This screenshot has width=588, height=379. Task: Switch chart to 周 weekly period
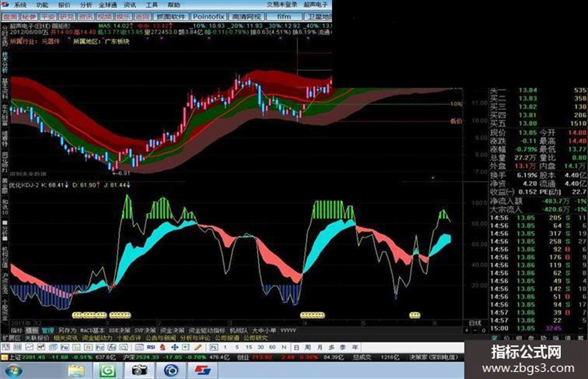pyautogui.click(x=308, y=347)
